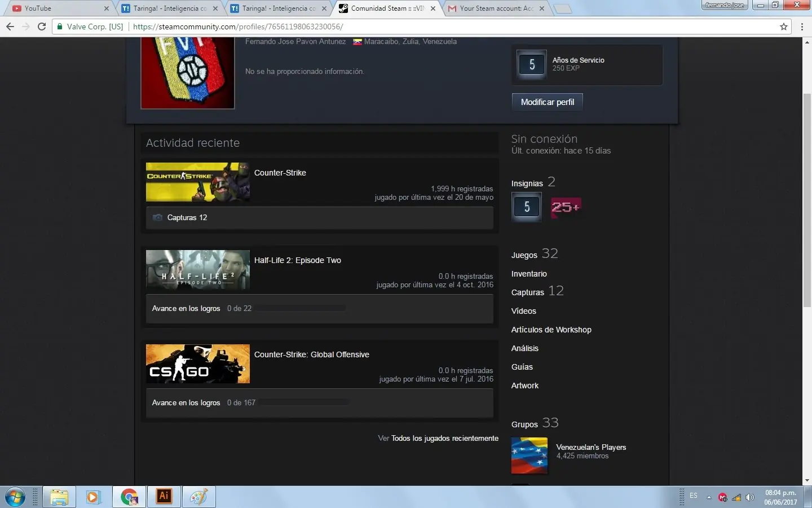Click the browser forward arrow
812x508 pixels.
click(26, 27)
